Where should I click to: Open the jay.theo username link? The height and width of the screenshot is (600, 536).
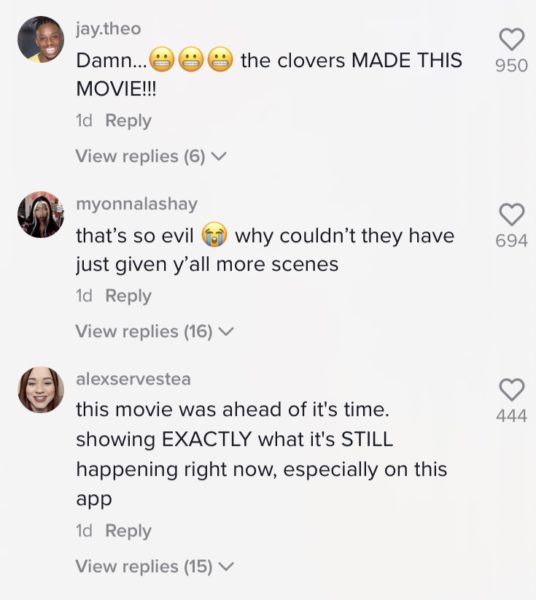click(108, 29)
